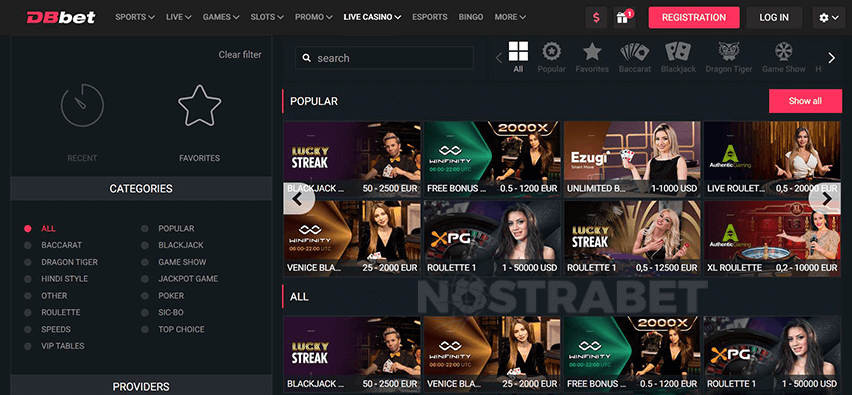
Task: Open the dollar payments icon
Action: (x=596, y=17)
